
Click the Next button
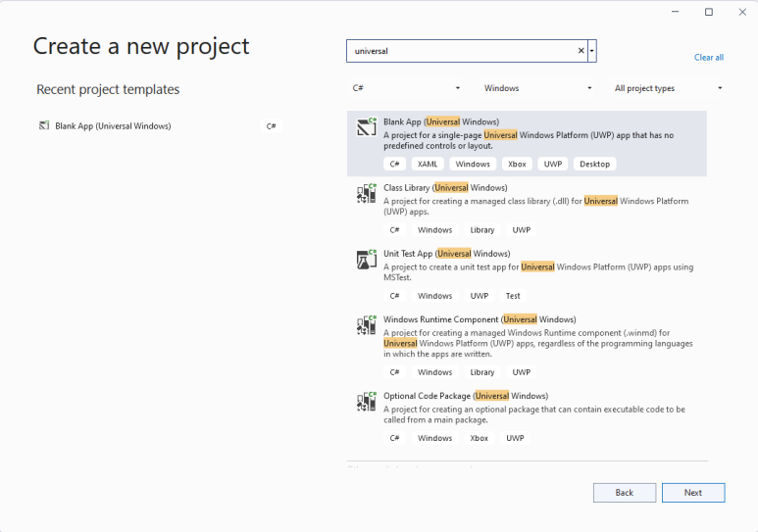tap(693, 493)
